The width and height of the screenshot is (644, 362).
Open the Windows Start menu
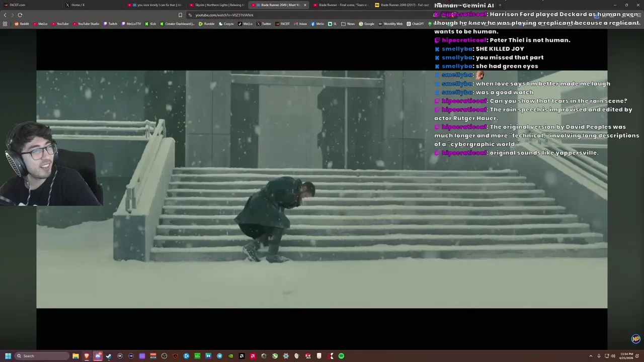click(x=8, y=356)
